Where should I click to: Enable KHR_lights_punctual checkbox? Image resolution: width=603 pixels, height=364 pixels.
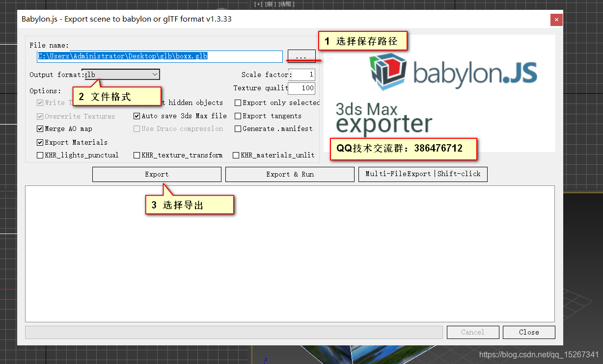click(x=40, y=156)
